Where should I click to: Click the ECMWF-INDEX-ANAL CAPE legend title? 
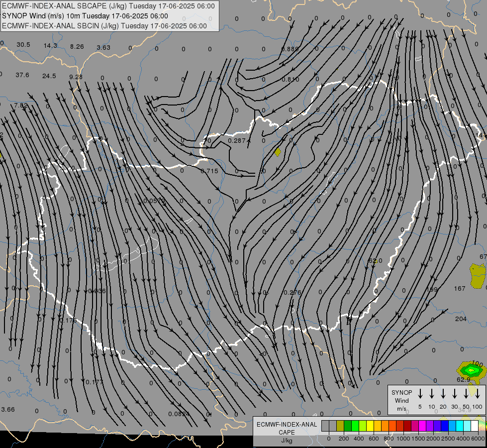point(287,433)
